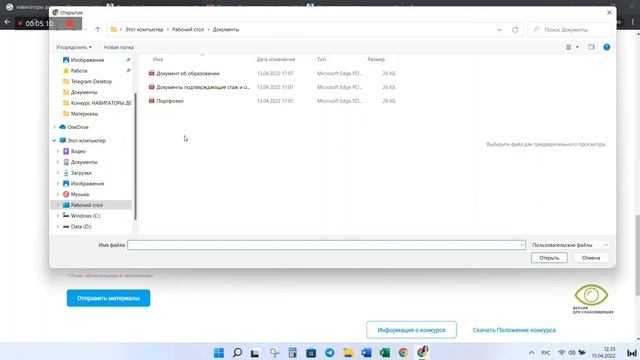The width and height of the screenshot is (640, 360).
Task: Open the file name history dropdown arrow
Action: coord(522,245)
